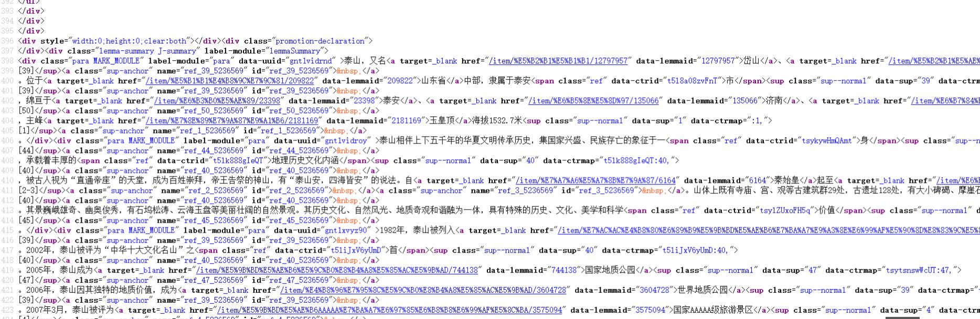Follow the href link ending in /23398
Viewport: 980px width, 319px height.
[217, 101]
